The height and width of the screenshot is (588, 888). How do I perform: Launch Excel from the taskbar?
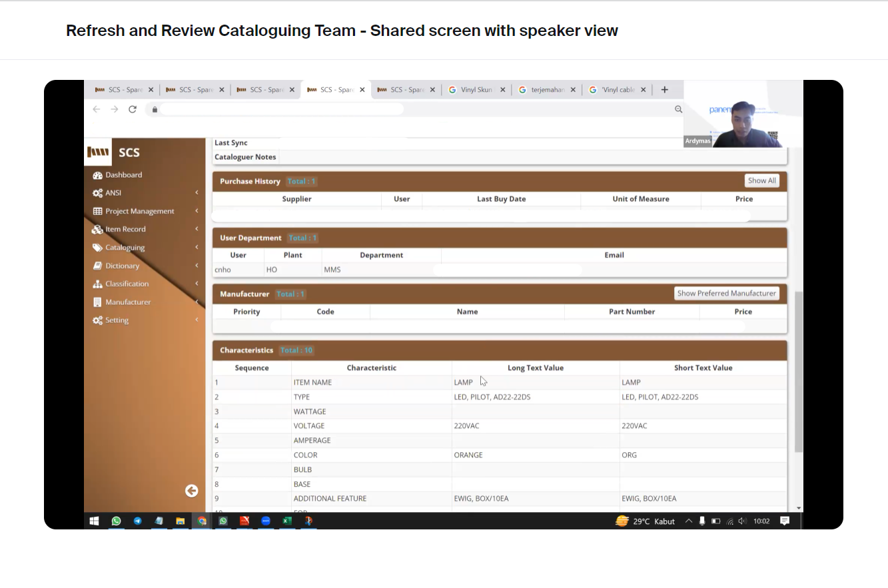pyautogui.click(x=287, y=521)
